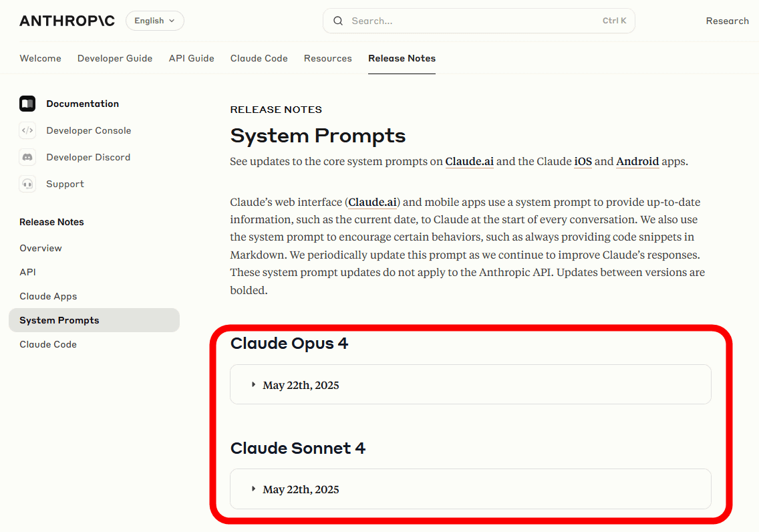Viewport: 759px width, 532px height.
Task: Expand Claude Sonnet 4 May 22nd entry
Action: pyautogui.click(x=470, y=489)
